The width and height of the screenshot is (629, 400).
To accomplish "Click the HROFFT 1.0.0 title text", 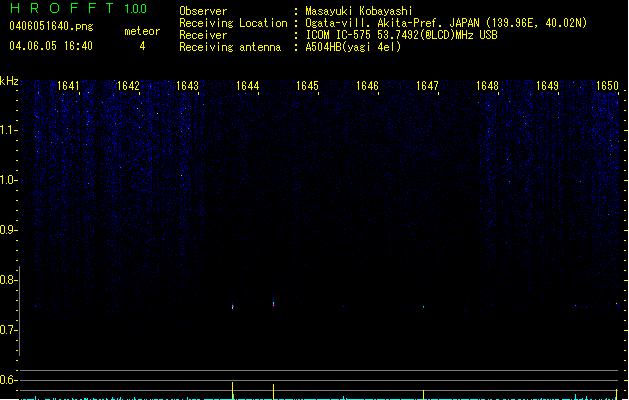I will pos(79,8).
